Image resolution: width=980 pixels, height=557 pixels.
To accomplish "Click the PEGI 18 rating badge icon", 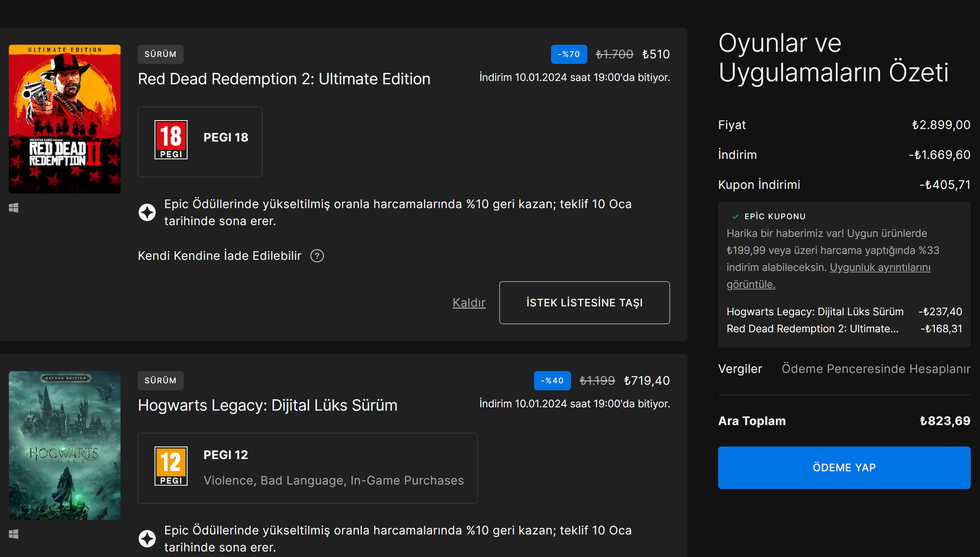I will tap(171, 140).
